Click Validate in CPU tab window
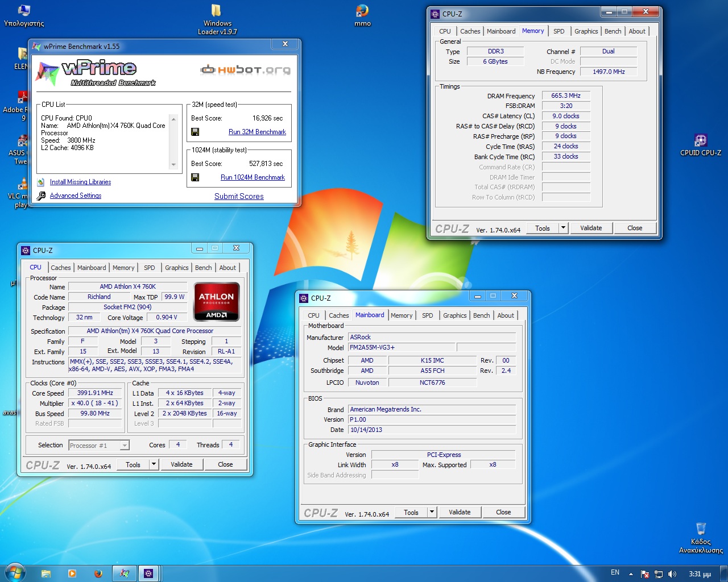The width and height of the screenshot is (728, 582). coord(181,464)
